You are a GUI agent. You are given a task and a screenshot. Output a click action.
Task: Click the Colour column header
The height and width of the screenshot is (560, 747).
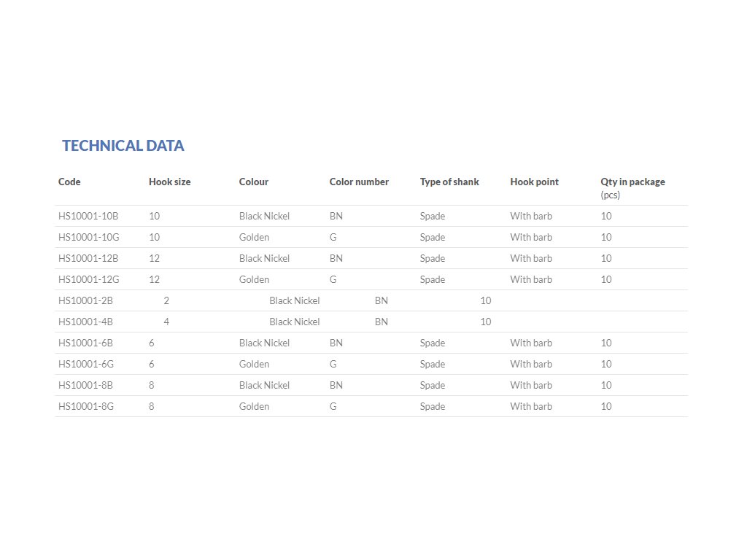click(254, 182)
